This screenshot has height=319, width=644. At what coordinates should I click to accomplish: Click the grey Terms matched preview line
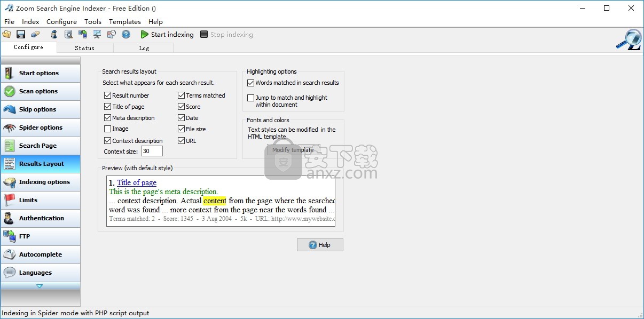click(222, 219)
